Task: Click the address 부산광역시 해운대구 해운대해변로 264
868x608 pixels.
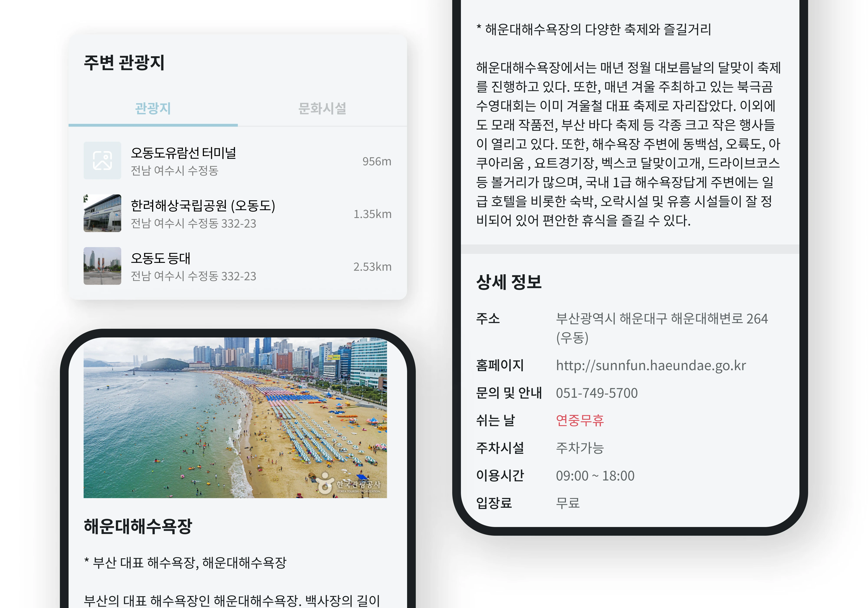Action: 662,328
